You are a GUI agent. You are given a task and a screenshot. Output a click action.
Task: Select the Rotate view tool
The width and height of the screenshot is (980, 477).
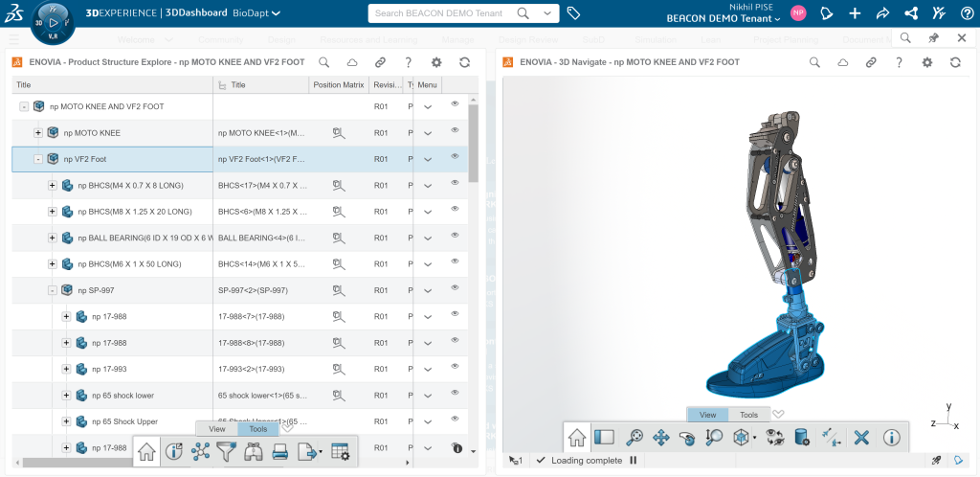tap(687, 438)
